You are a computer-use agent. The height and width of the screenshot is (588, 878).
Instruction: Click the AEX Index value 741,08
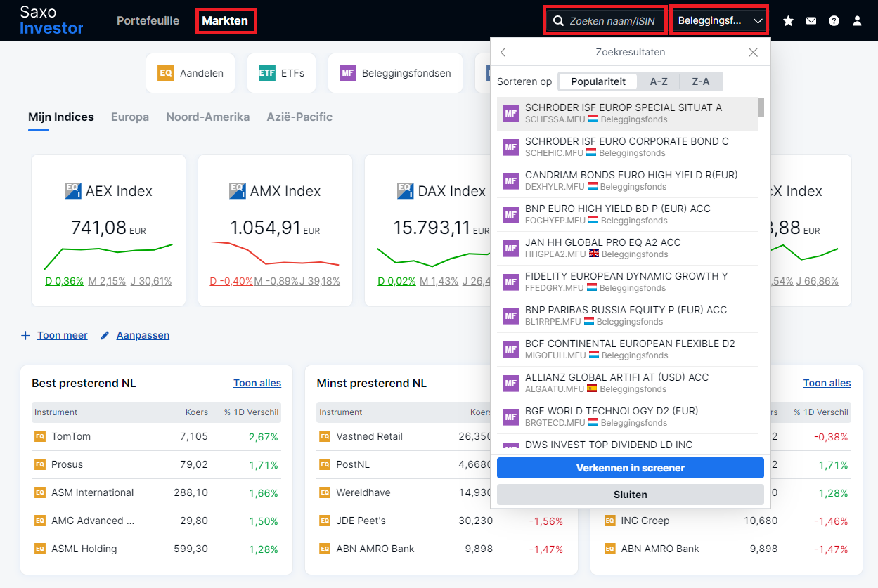point(98,228)
